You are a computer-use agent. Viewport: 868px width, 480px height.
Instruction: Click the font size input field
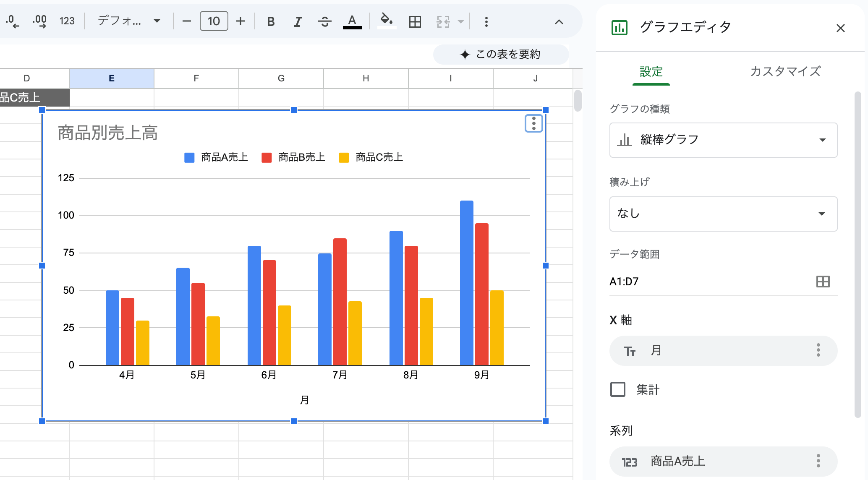tap(214, 21)
